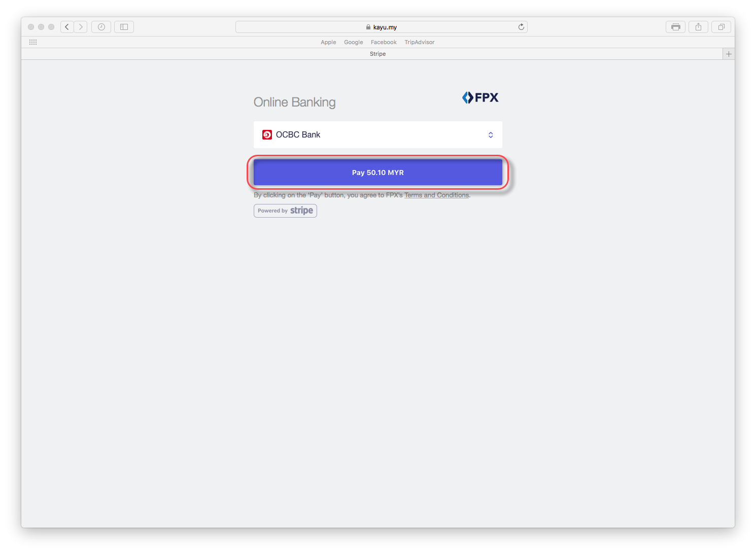
Task: Open the browsing history clock icon
Action: tap(101, 27)
